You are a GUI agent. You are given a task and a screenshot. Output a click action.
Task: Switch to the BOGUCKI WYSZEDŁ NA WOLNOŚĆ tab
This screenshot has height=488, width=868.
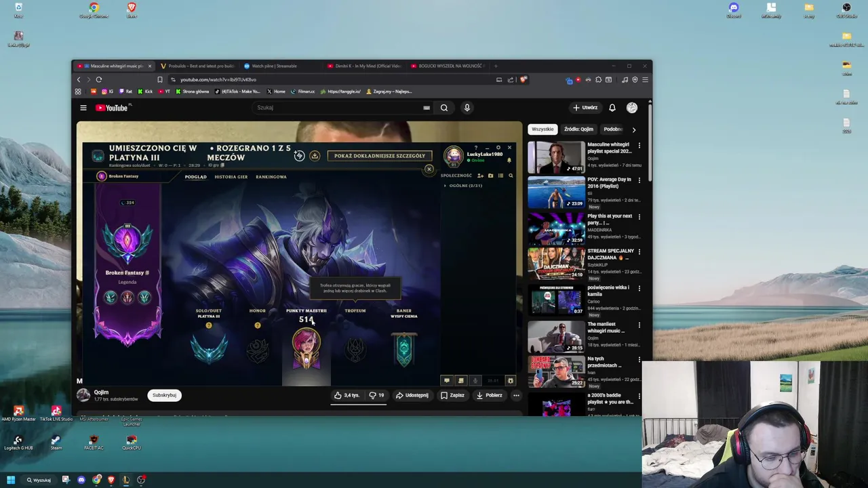448,66
